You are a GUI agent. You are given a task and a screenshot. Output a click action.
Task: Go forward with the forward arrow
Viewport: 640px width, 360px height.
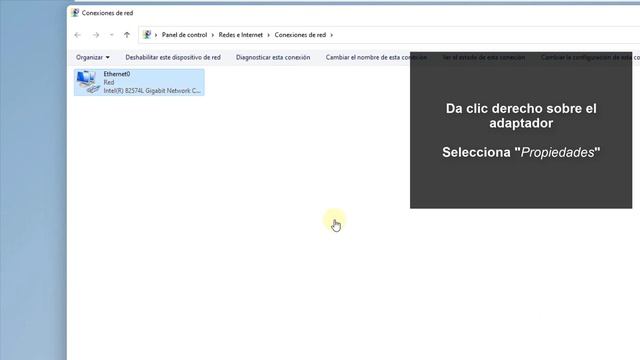tap(96, 35)
